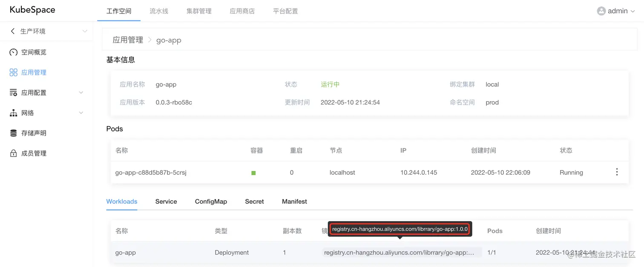
Task: Expand the 应用配置 section
Action: click(81, 92)
